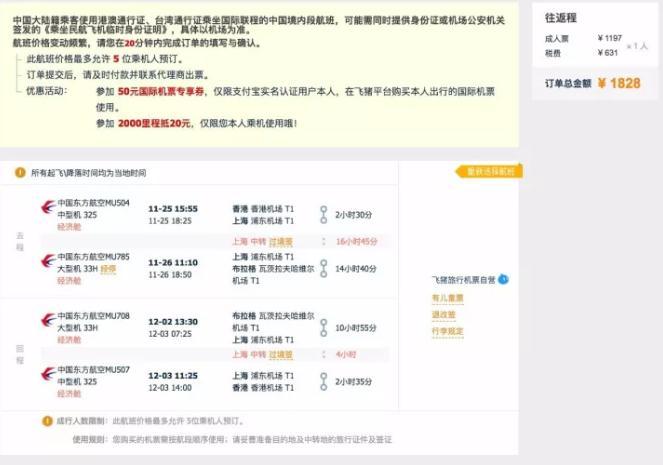Click the route connector icon beside 10小时55分
The height and width of the screenshot is (465, 663).
(323, 328)
